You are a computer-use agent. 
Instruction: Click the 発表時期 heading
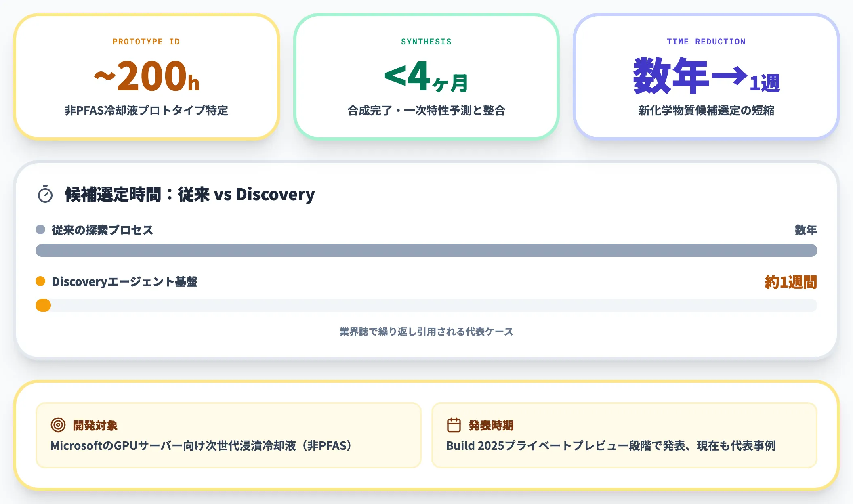click(491, 425)
